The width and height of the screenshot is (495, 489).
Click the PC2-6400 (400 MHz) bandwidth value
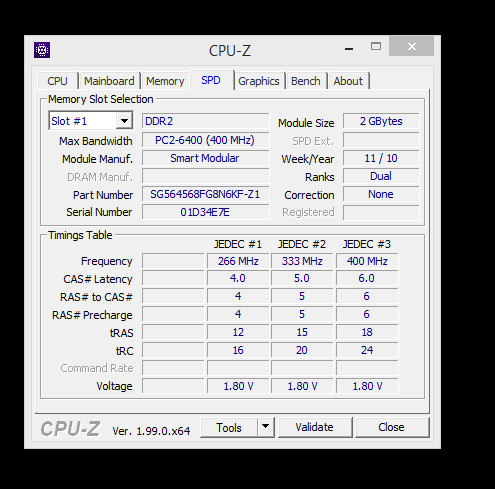tap(205, 140)
